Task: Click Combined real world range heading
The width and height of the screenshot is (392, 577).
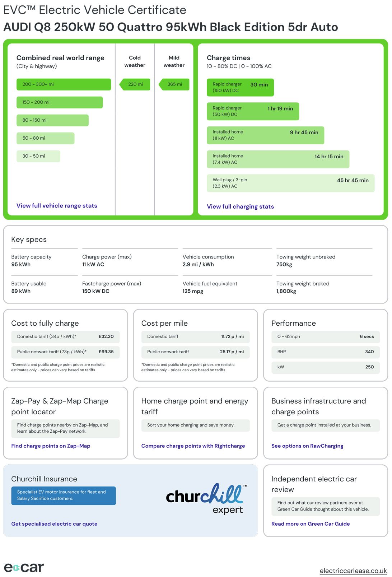Action: click(60, 58)
